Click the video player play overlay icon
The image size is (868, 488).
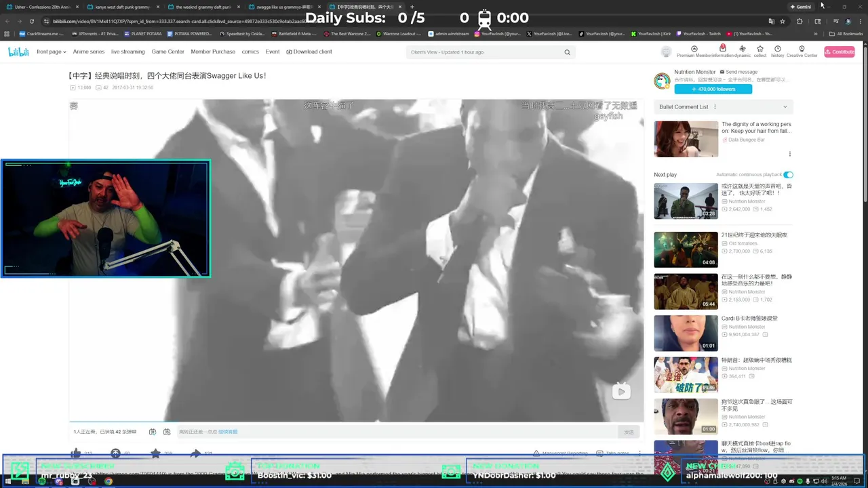[x=621, y=391]
